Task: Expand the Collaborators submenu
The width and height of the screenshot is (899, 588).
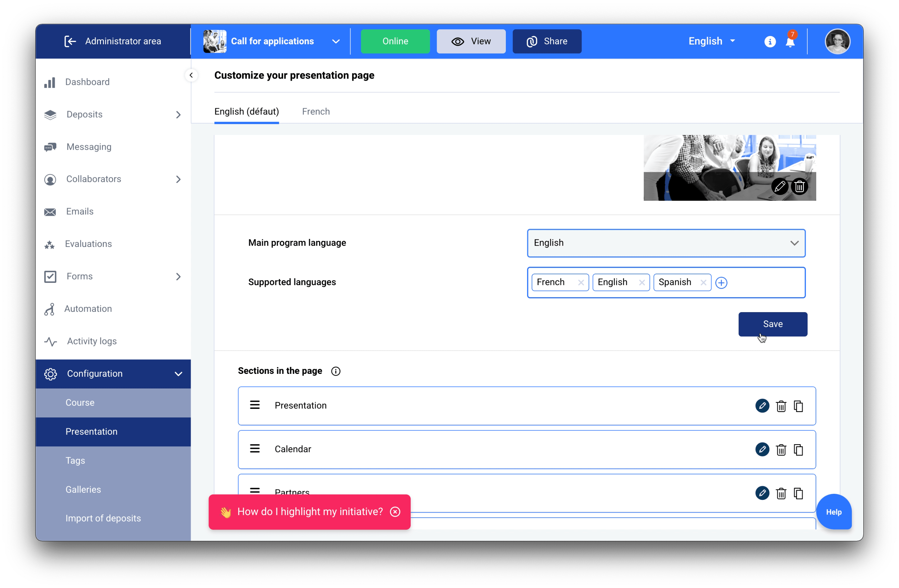Action: pos(178,179)
